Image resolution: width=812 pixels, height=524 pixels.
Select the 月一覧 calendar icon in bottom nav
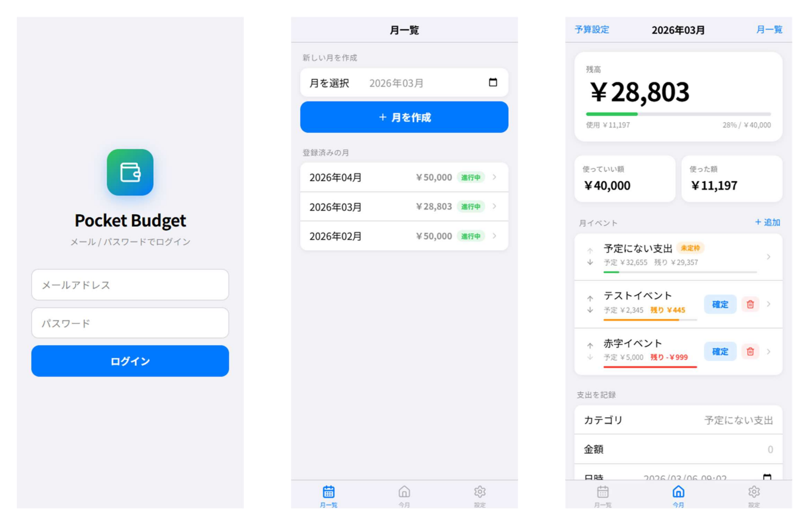328,490
